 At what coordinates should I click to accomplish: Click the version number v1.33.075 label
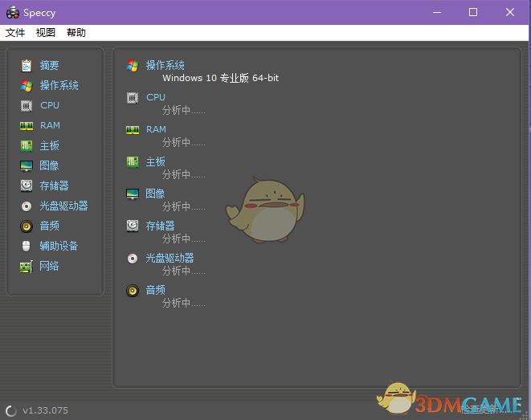click(45, 410)
